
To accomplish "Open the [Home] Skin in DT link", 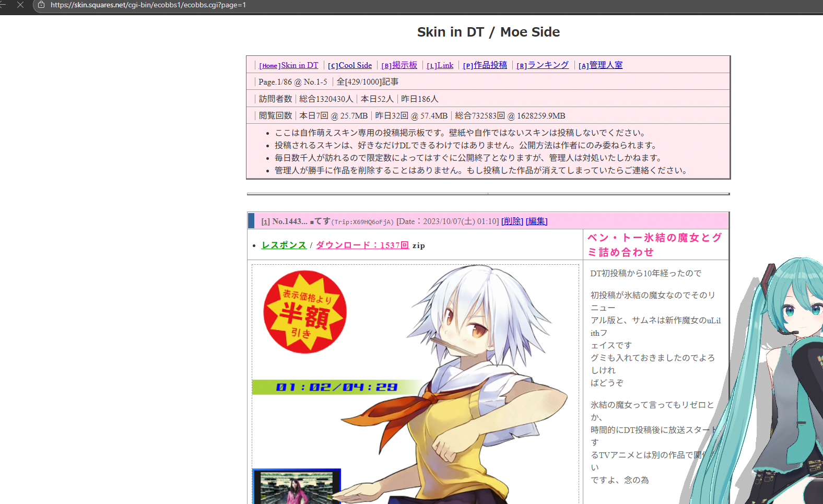I will (x=289, y=65).
